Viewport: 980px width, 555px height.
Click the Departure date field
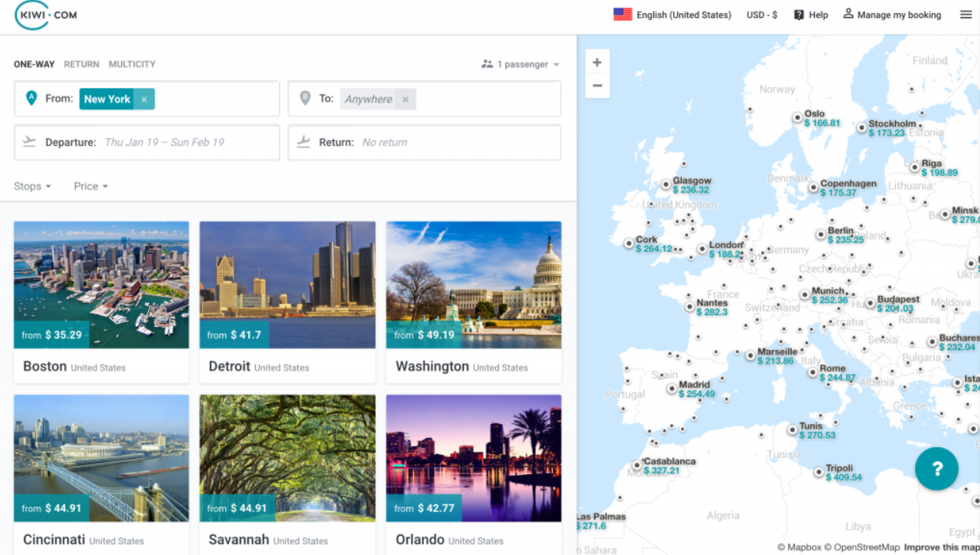click(x=146, y=142)
